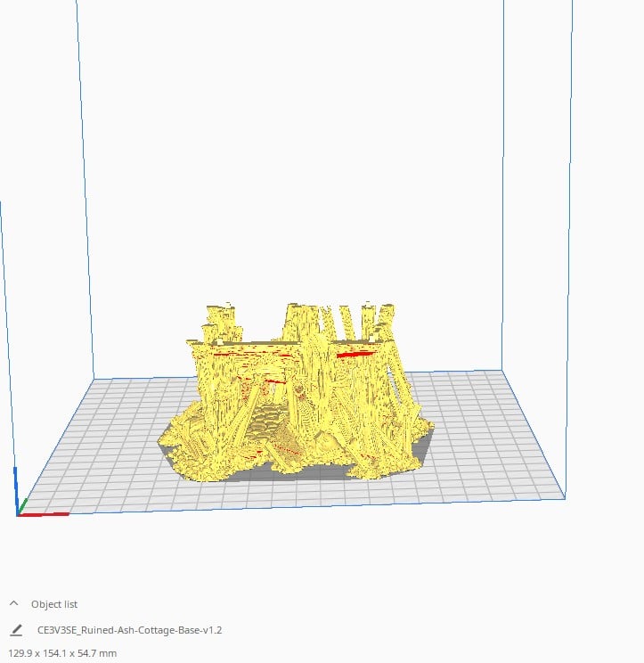
Task: Click the large red overhang patch on the model
Action: click(x=354, y=355)
